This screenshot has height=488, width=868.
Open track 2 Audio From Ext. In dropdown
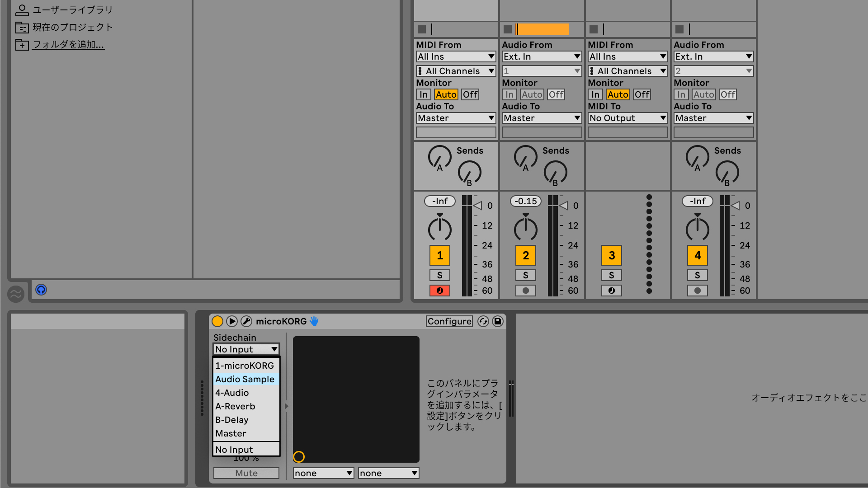[x=542, y=56]
